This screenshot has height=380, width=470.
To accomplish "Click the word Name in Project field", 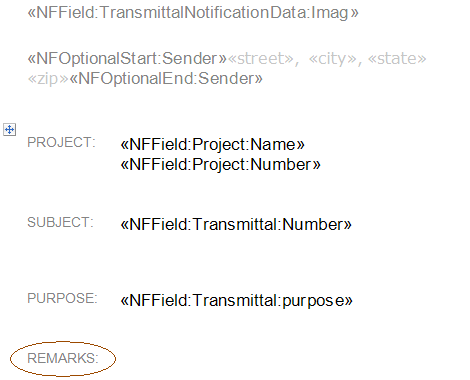I will pos(273,145).
